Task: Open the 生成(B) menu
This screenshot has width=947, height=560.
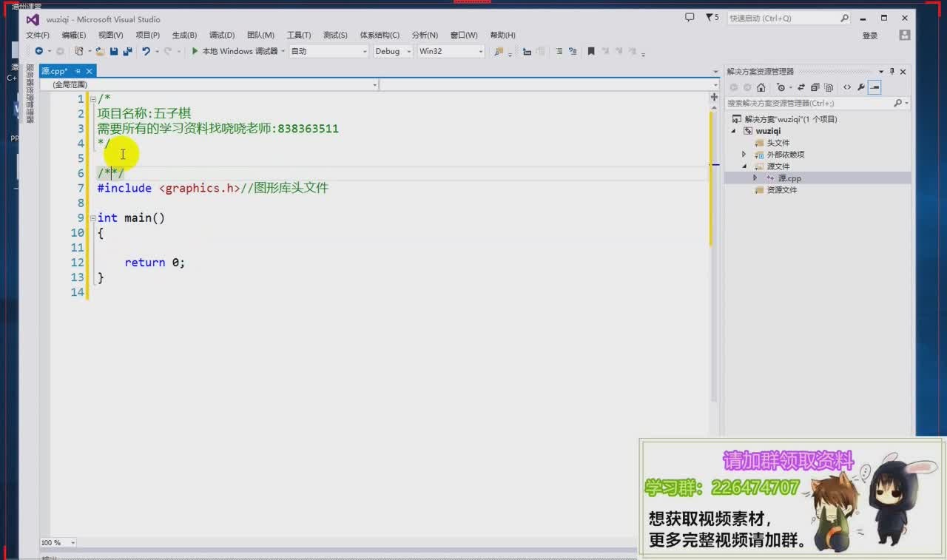Action: tap(184, 35)
